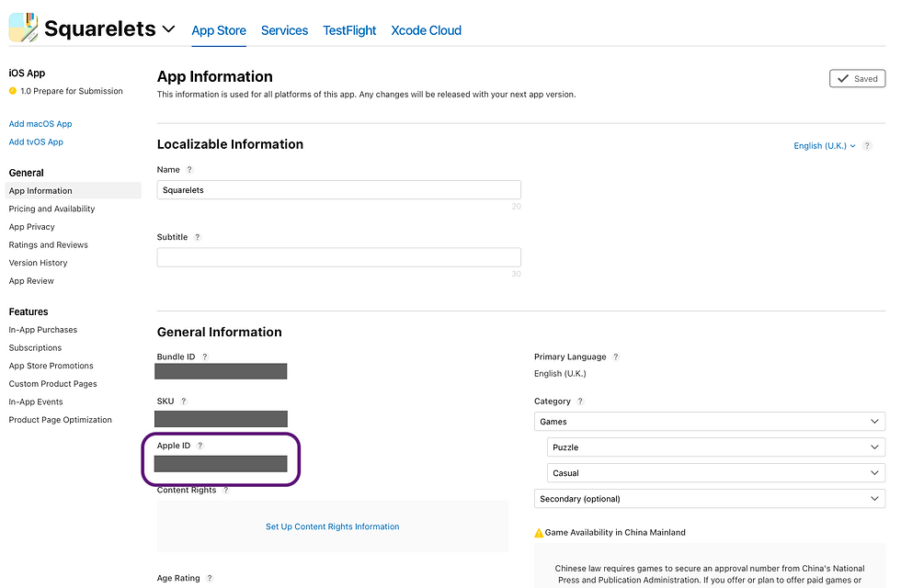
Task: Click the Saved button
Action: tap(857, 79)
